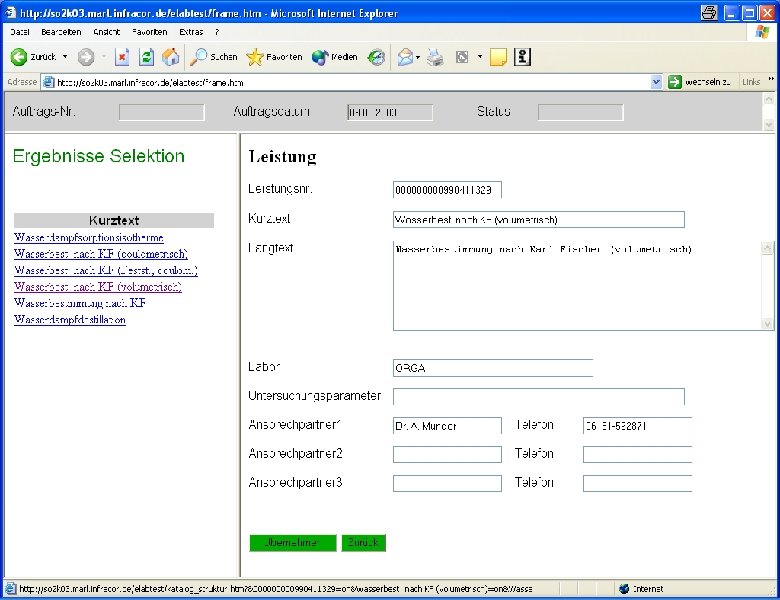
Task: Open the Datei menu
Action: click(20, 32)
